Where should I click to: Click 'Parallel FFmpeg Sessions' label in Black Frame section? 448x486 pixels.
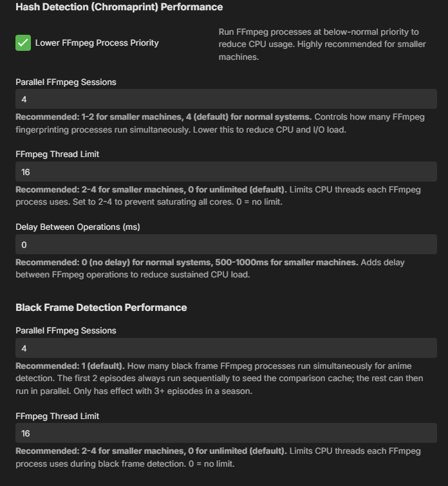point(66,331)
